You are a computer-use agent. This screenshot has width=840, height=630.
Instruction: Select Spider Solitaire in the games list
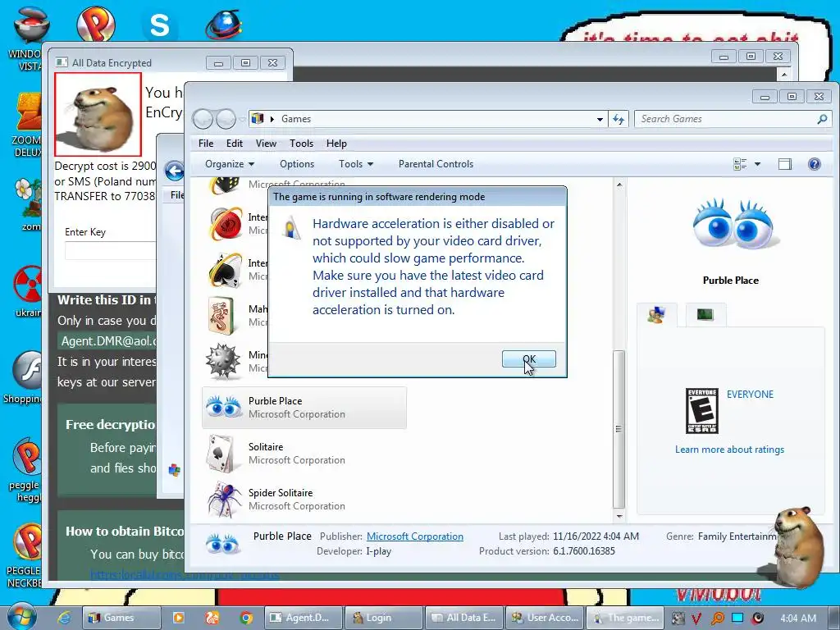click(304, 500)
